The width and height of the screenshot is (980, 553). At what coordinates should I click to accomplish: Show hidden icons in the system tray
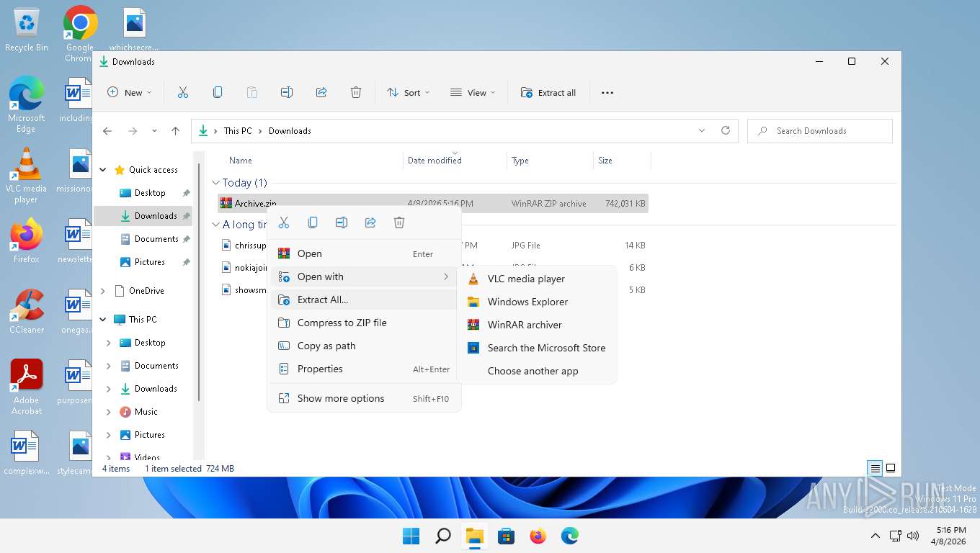pyautogui.click(x=876, y=536)
